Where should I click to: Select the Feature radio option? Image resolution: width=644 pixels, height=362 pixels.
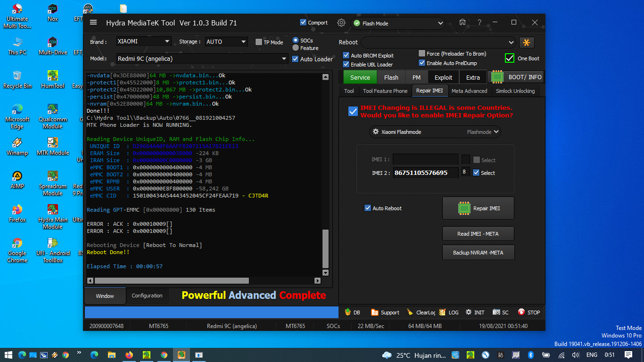[x=296, y=48]
